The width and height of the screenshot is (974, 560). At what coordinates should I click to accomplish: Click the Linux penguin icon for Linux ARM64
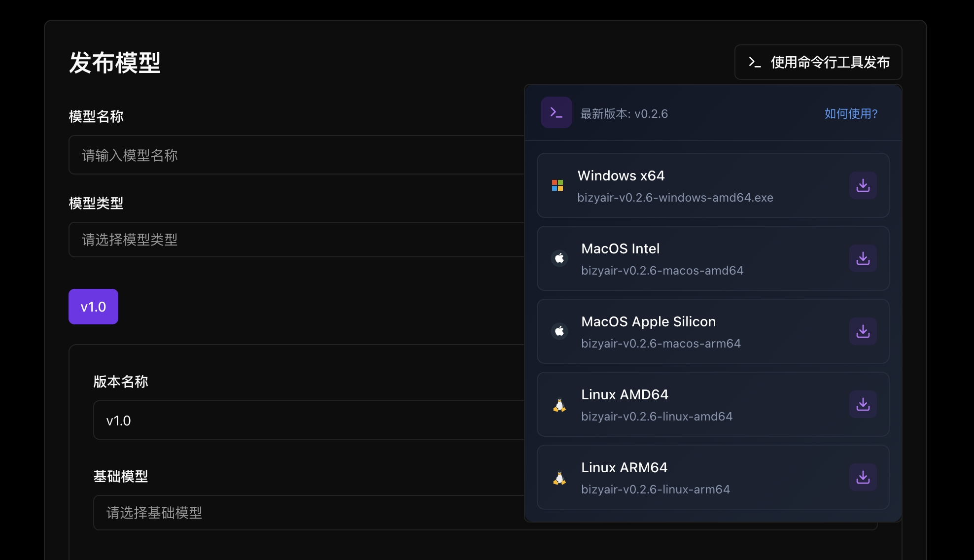pyautogui.click(x=559, y=477)
